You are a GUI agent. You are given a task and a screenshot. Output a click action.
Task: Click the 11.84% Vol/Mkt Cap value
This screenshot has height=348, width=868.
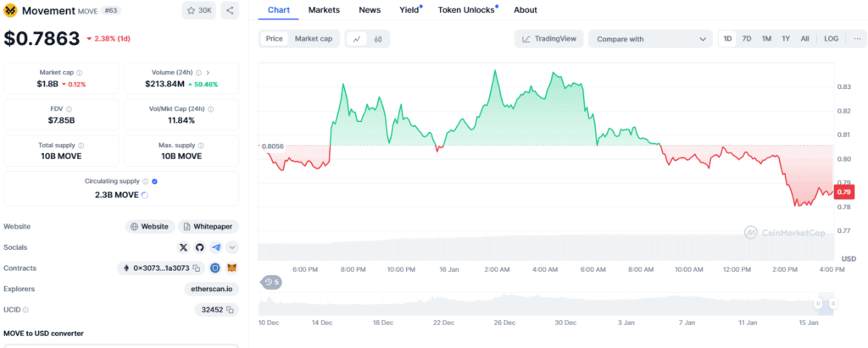click(181, 120)
